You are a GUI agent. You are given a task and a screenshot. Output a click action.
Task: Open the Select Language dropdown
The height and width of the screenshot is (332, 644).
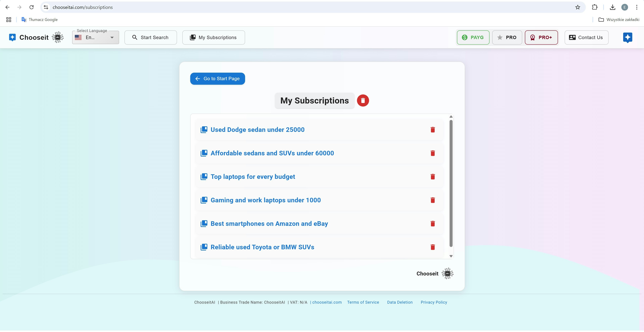pyautogui.click(x=95, y=38)
